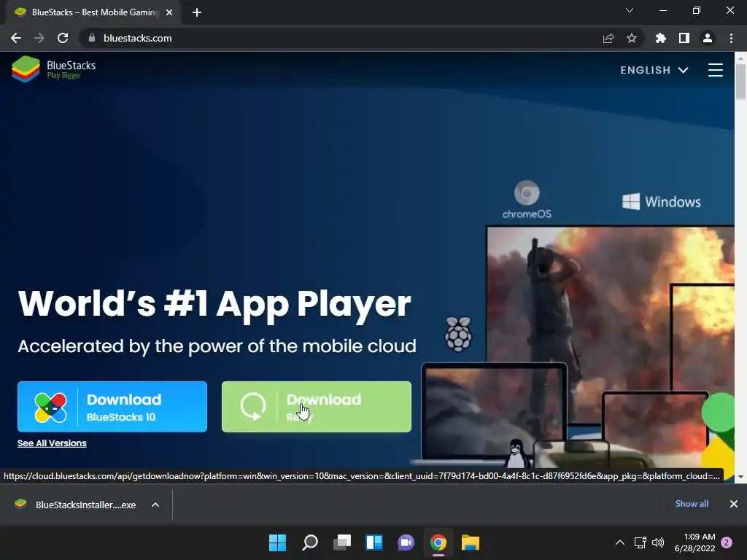Open the Teams Chat taskbar icon
747x560 pixels.
click(406, 542)
